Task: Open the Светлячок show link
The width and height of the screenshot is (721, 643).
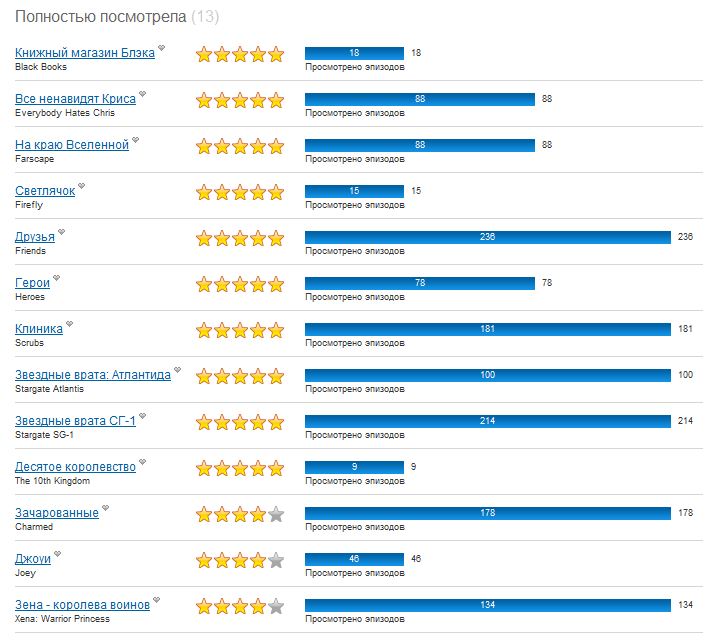Action: coord(45,191)
